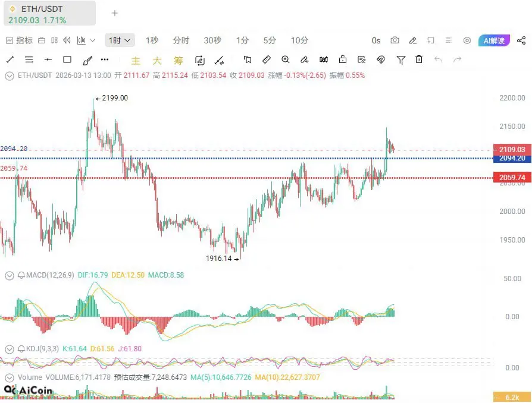Open the 指标 indicators panel
The height and width of the screenshot is (403, 532).
tap(19, 40)
